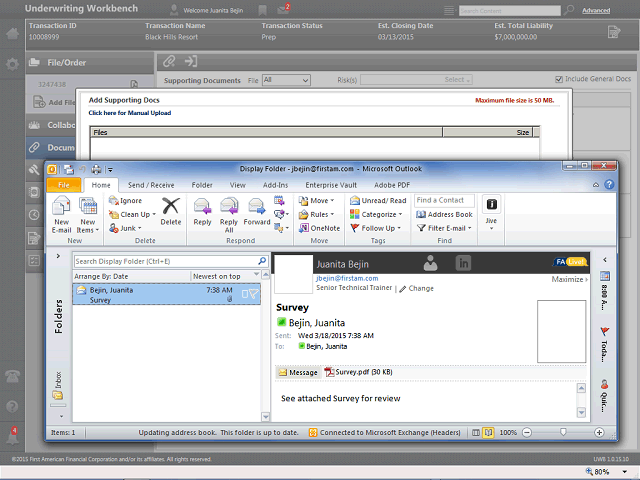Click the Forward icon
This screenshot has width=640, height=480.
tap(257, 211)
